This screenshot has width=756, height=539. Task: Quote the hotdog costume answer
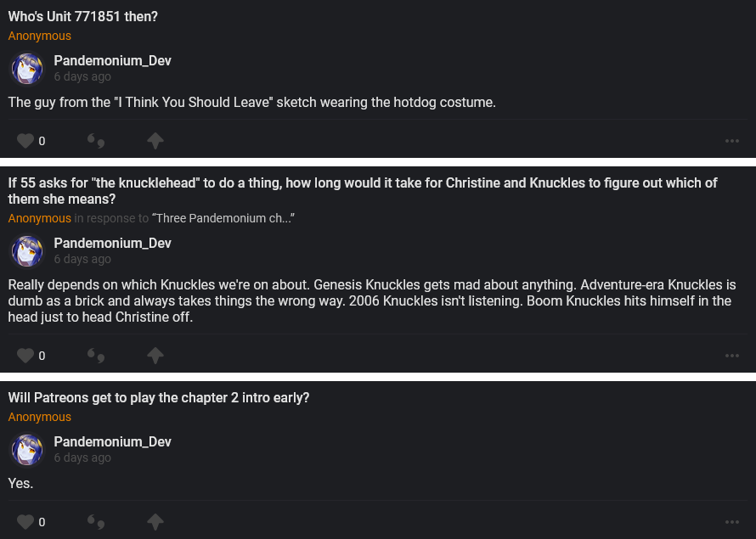(96, 141)
